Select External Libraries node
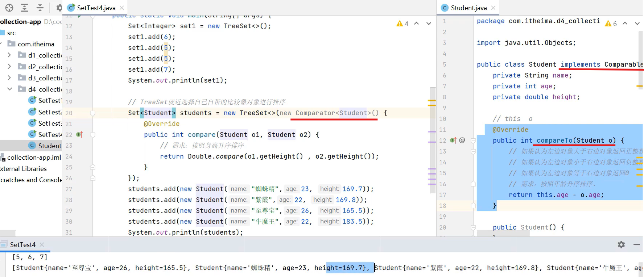 tap(24, 169)
